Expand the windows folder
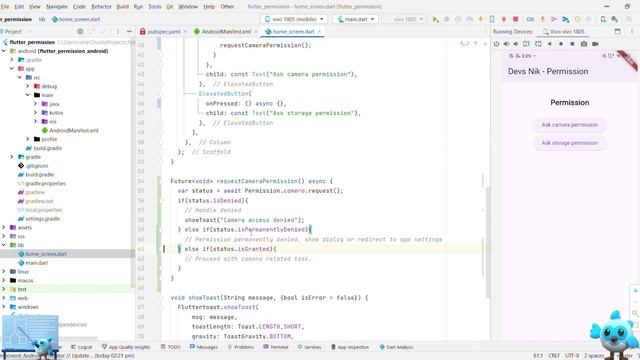This screenshot has width=640, height=360. pyautogui.click(x=4, y=307)
